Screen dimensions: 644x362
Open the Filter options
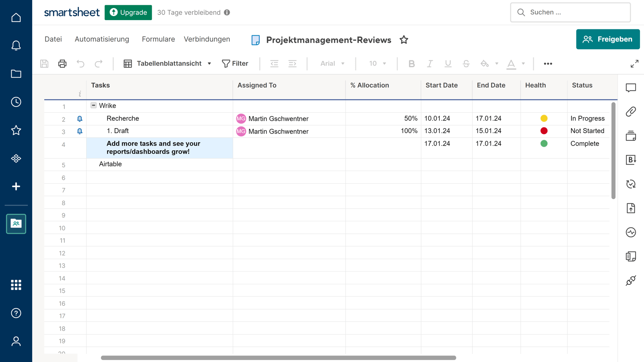[x=235, y=64]
